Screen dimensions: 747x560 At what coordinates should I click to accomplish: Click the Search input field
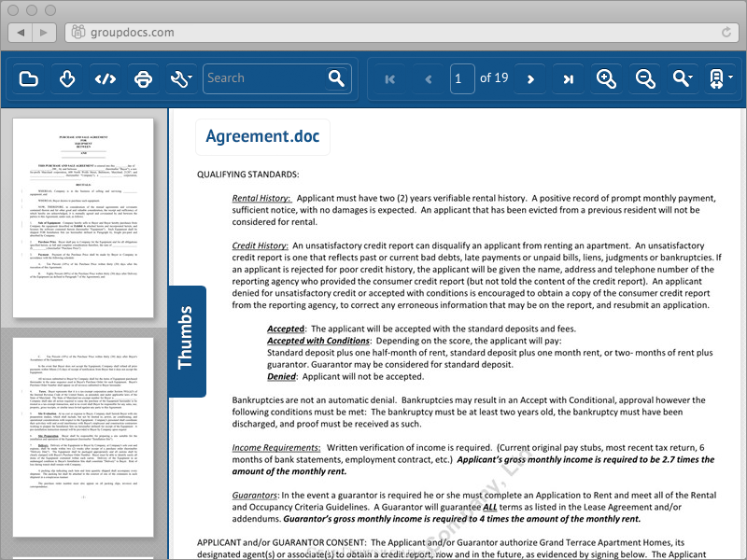(x=263, y=78)
